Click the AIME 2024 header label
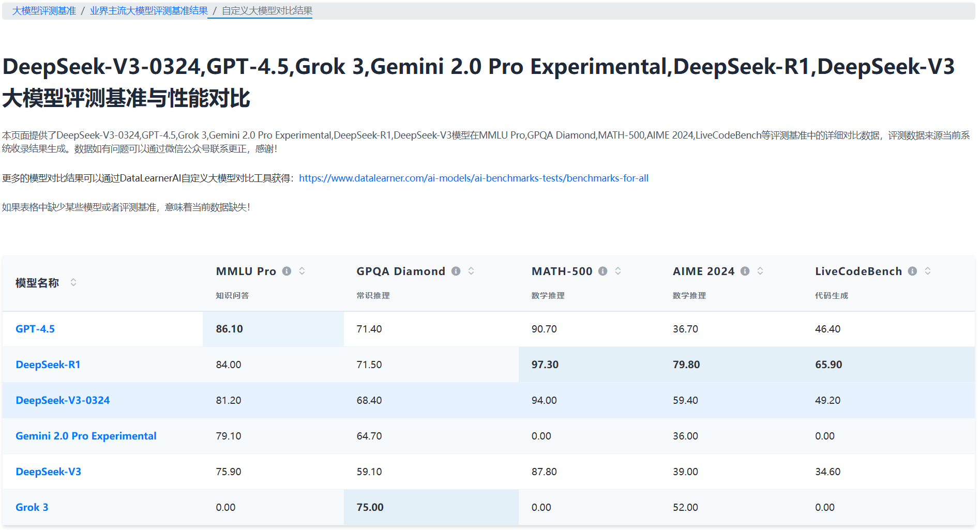The width and height of the screenshot is (980, 530). tap(704, 271)
